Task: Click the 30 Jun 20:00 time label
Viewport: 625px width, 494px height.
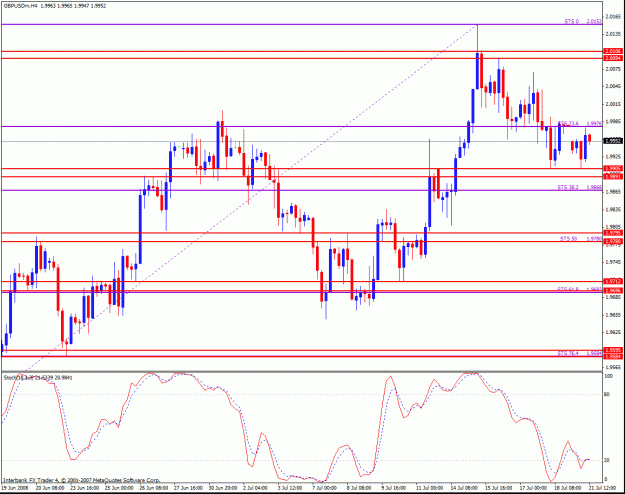Action: point(222,488)
